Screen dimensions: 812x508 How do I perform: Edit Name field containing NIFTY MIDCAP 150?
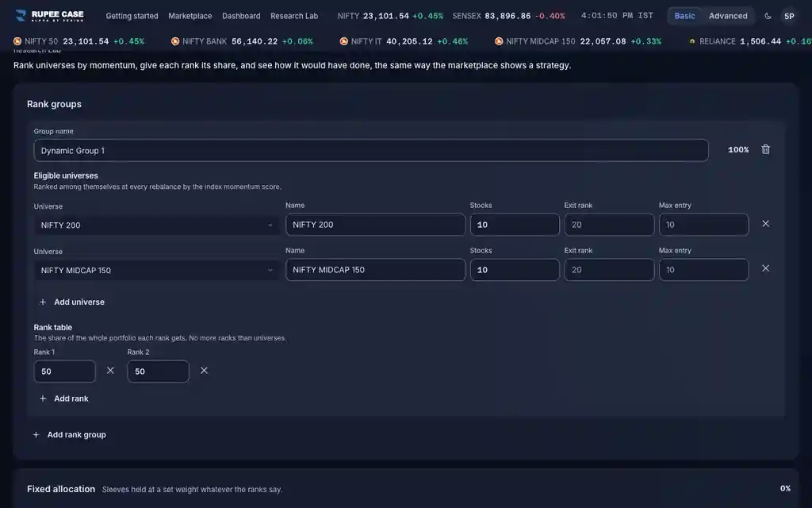pyautogui.click(x=375, y=270)
